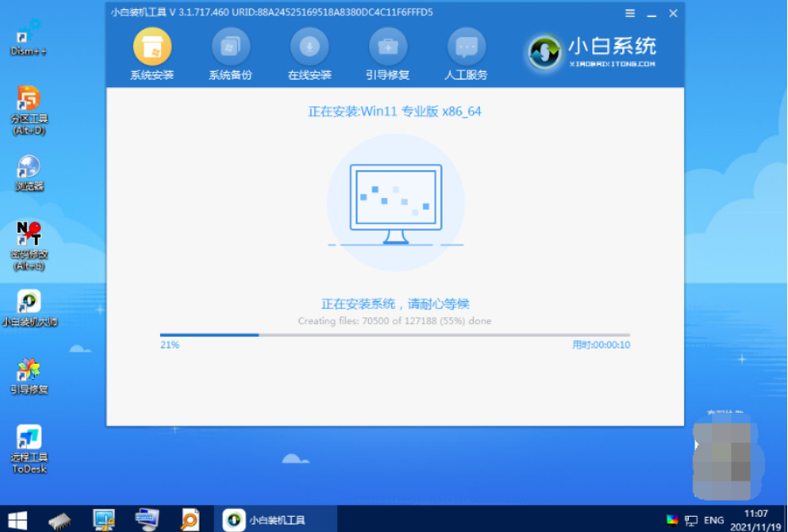788x532 pixels.
Task: Minimize the 小白装机工具 window
Action: click(x=652, y=14)
